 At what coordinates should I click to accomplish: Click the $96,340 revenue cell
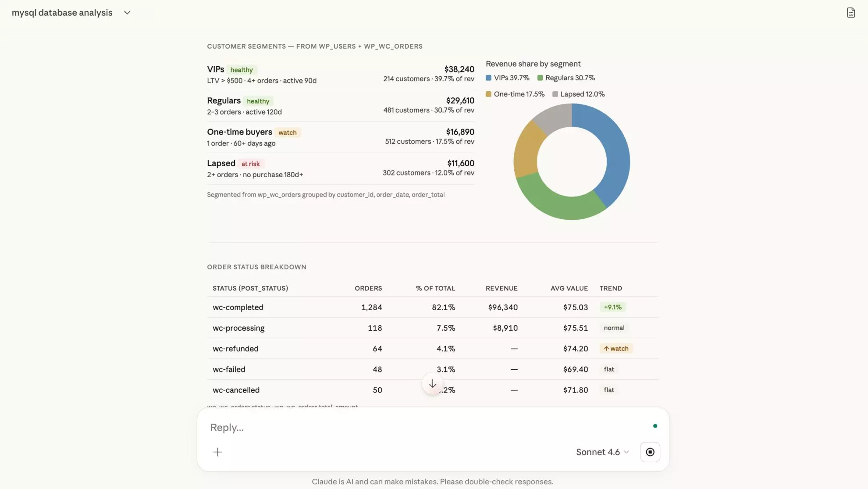point(503,307)
